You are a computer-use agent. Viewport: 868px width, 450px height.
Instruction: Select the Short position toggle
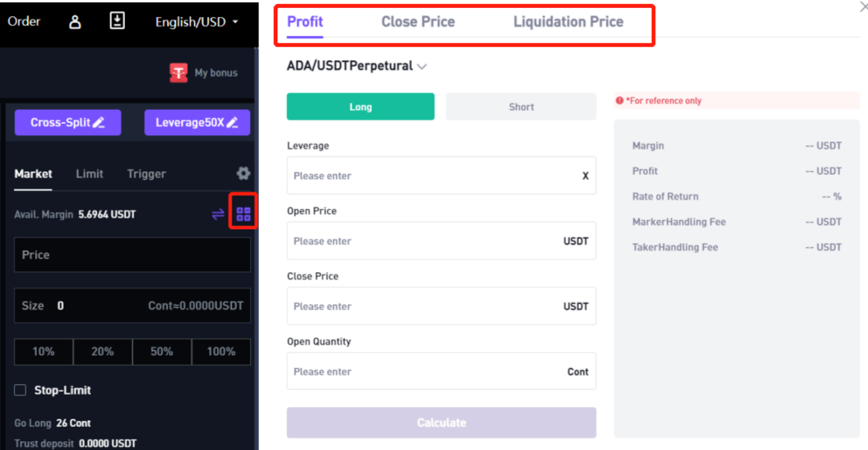[x=521, y=107]
